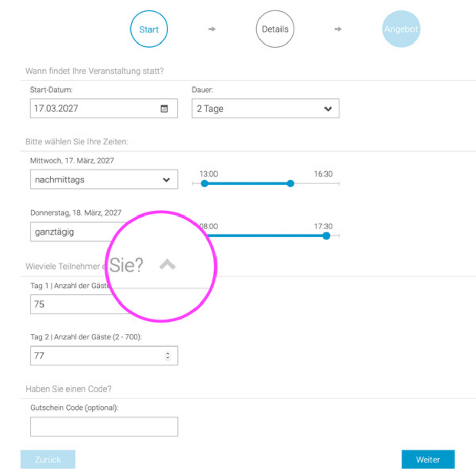Open the calendar picker icon in Start-Datum

[164, 109]
